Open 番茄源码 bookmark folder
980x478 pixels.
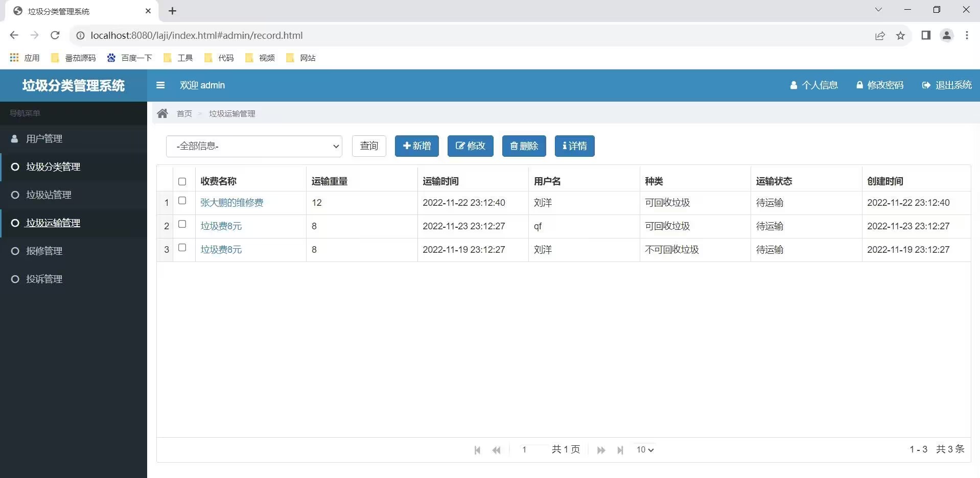[x=74, y=58]
